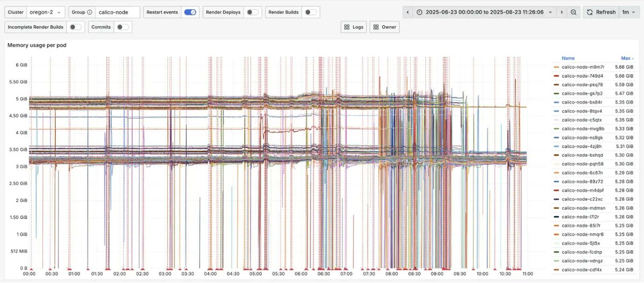Select legend entry calico-node-gk7p2
The image size is (644, 283).
[x=583, y=93]
